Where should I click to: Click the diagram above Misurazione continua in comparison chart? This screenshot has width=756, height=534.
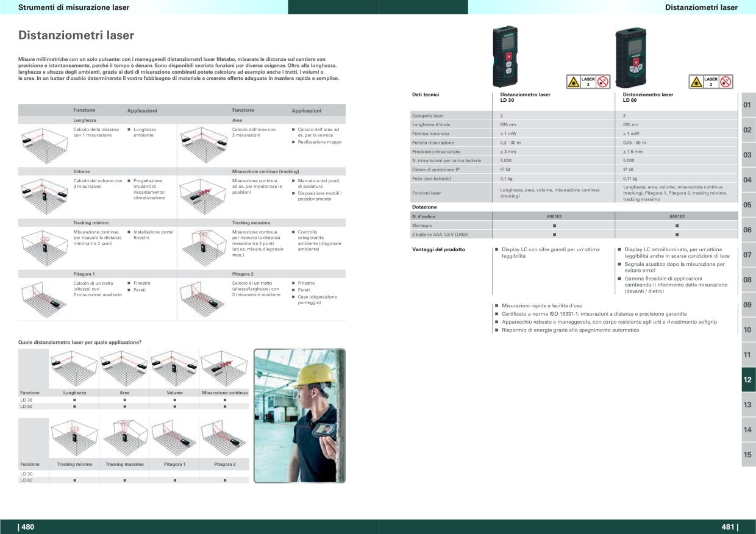[x=224, y=368]
